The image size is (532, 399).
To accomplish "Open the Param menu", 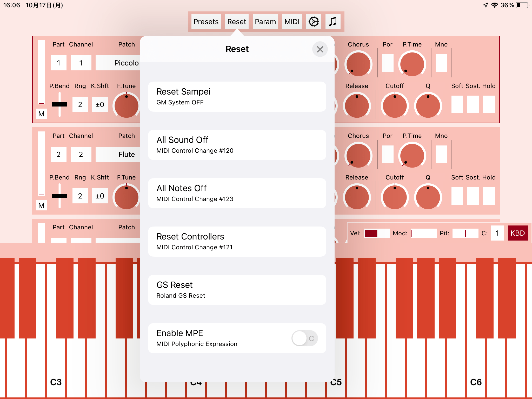I will pyautogui.click(x=265, y=22).
